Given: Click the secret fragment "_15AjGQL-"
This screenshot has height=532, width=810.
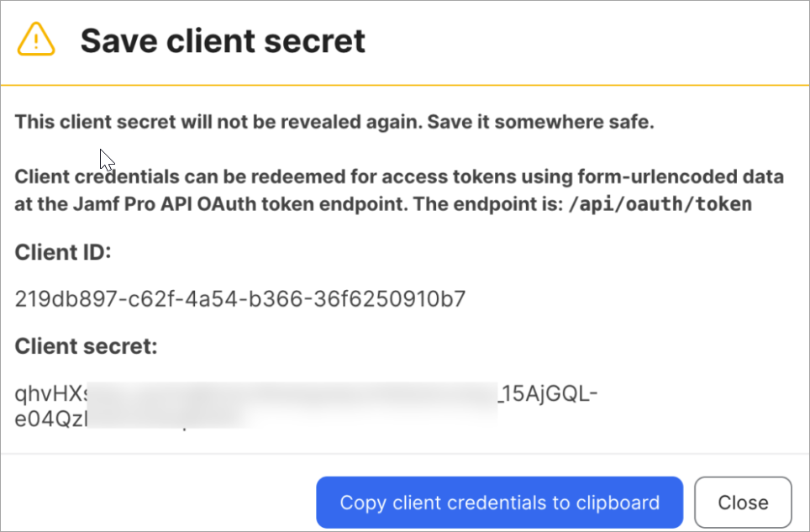Looking at the screenshot, I should (548, 393).
